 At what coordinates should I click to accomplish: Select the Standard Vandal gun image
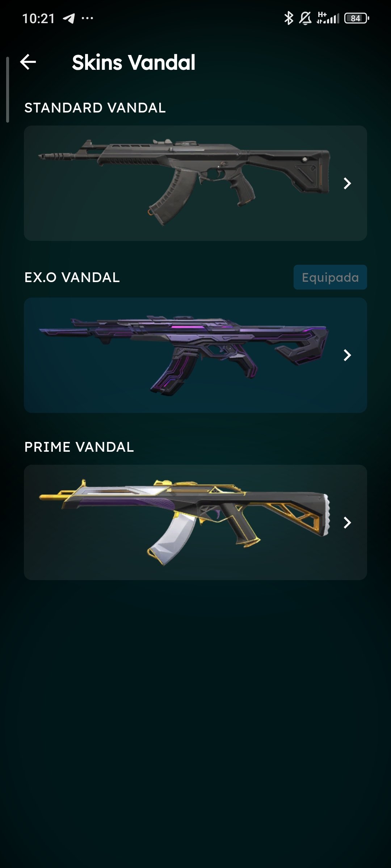[x=184, y=182]
